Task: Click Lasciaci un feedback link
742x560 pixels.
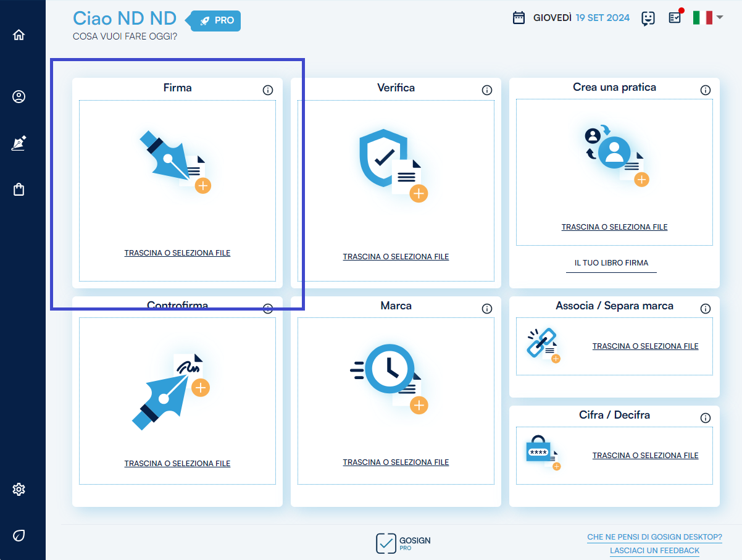Action: click(x=654, y=550)
